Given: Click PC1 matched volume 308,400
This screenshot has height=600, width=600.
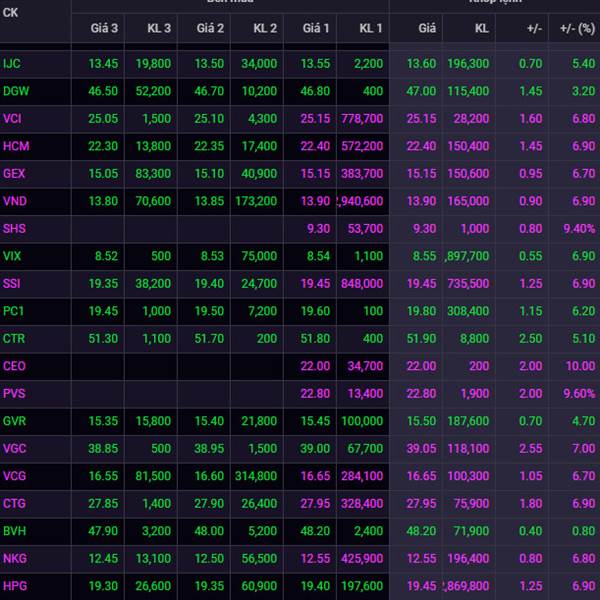Looking at the screenshot, I should (x=468, y=311).
